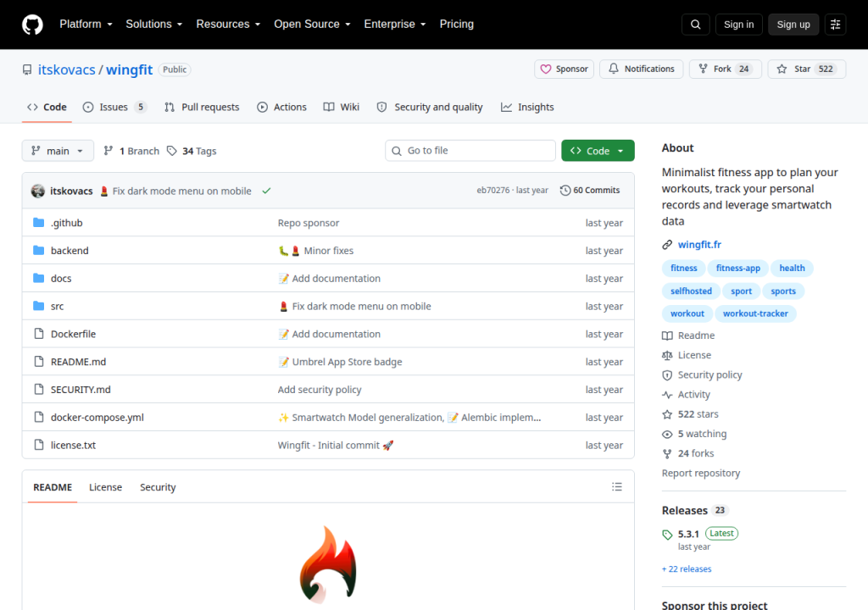Viewport: 868px width, 610px height.
Task: Click Report repository link
Action: pyautogui.click(x=701, y=474)
